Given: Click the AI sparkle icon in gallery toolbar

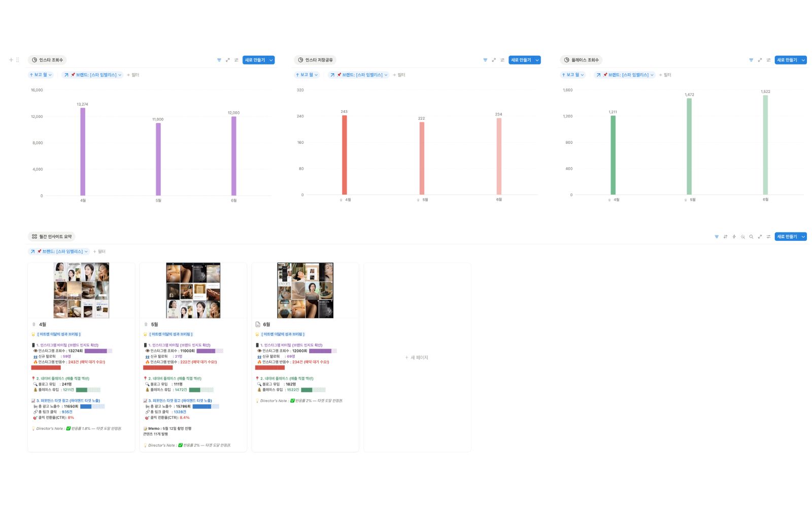Looking at the screenshot, I should (x=742, y=237).
